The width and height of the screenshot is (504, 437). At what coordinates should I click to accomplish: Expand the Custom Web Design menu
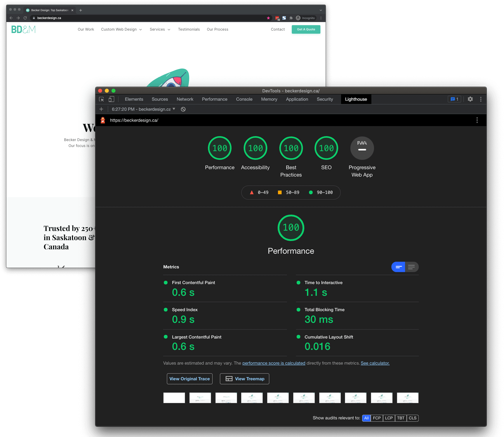(x=121, y=29)
